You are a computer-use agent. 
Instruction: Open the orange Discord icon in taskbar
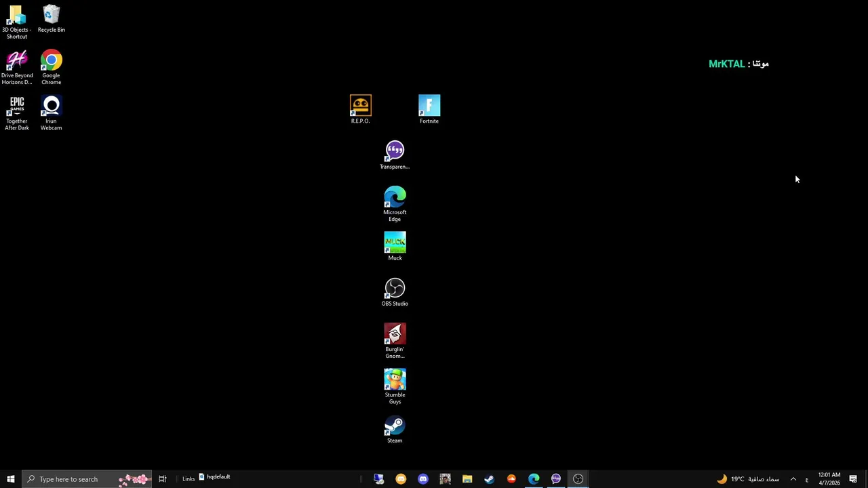pos(401,479)
